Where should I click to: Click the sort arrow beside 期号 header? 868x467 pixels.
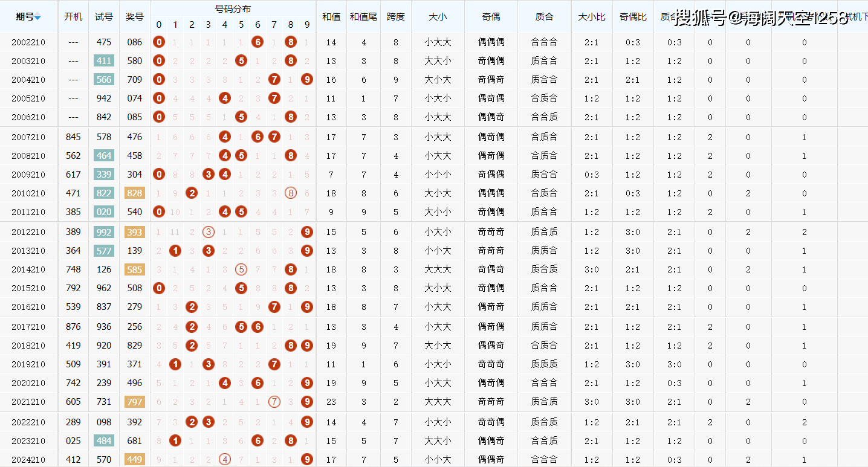tap(37, 17)
